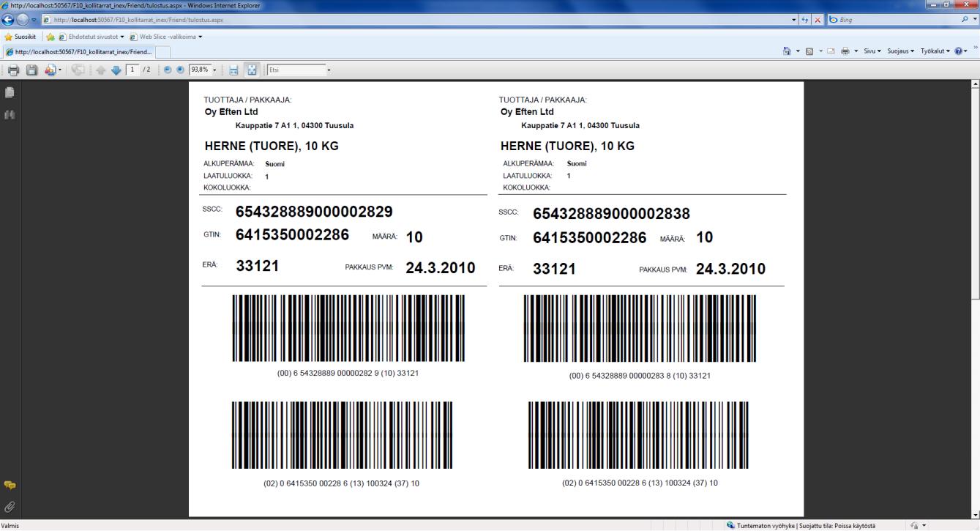The height and width of the screenshot is (531, 980).
Task: Click the right label's lower barcode
Action: click(640, 436)
